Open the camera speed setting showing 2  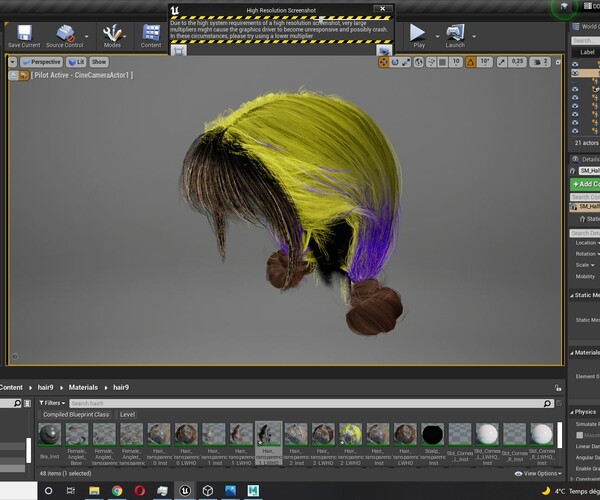point(541,62)
